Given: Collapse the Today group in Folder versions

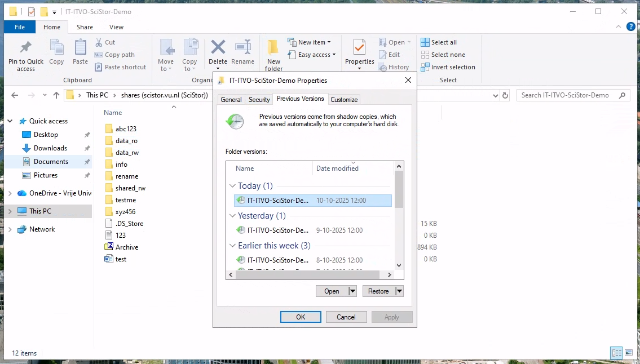Looking at the screenshot, I should coord(232,185).
